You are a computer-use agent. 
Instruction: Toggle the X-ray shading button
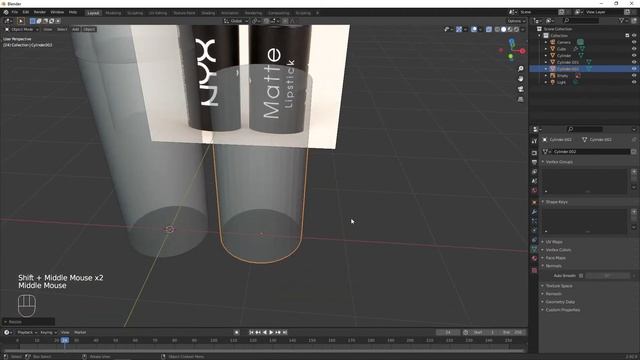tap(489, 29)
